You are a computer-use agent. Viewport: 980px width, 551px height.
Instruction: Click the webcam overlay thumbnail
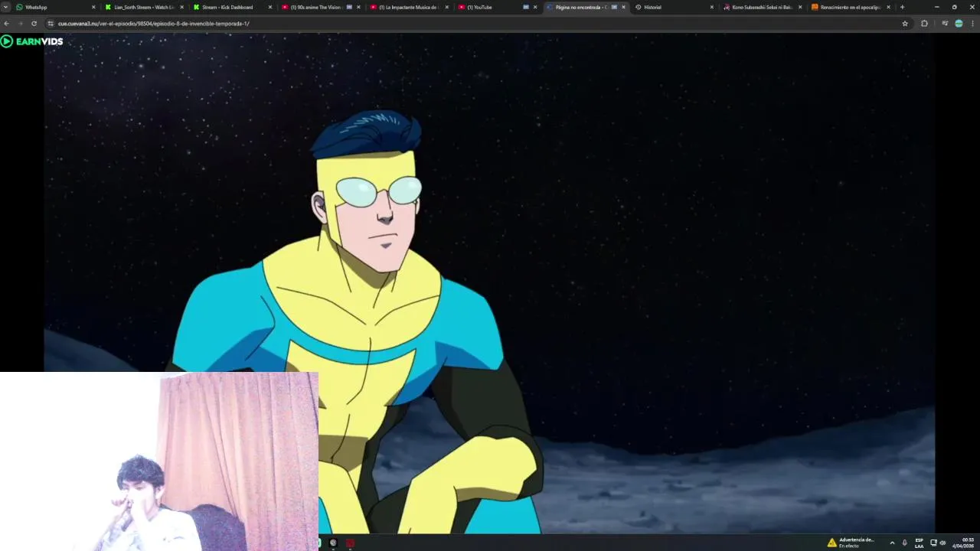159,461
